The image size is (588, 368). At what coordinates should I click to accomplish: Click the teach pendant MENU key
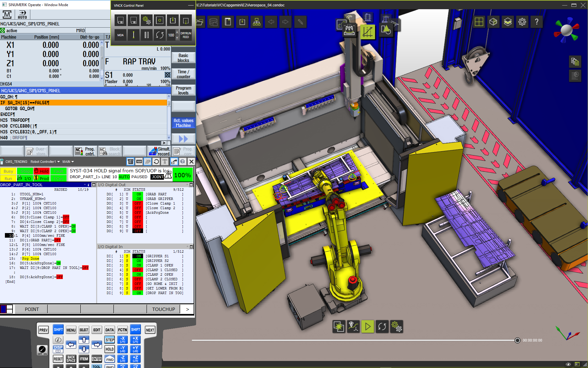(71, 330)
